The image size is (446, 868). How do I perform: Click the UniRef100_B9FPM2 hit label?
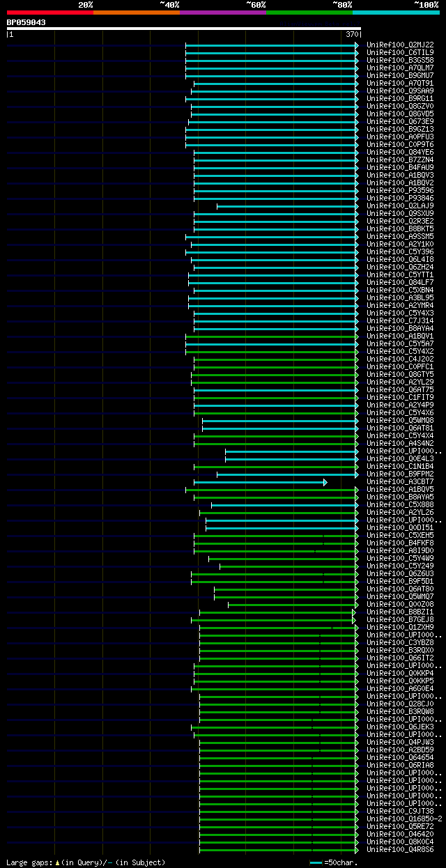[400, 474]
